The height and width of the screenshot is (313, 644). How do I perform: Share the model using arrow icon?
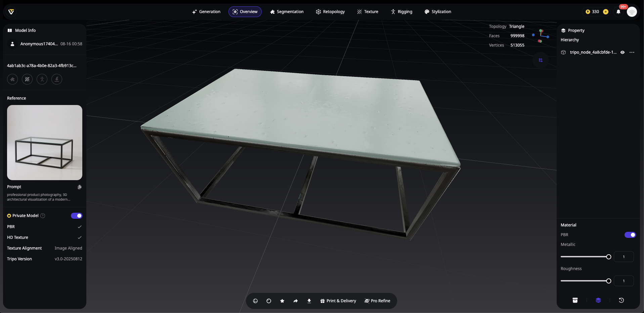pos(296,301)
